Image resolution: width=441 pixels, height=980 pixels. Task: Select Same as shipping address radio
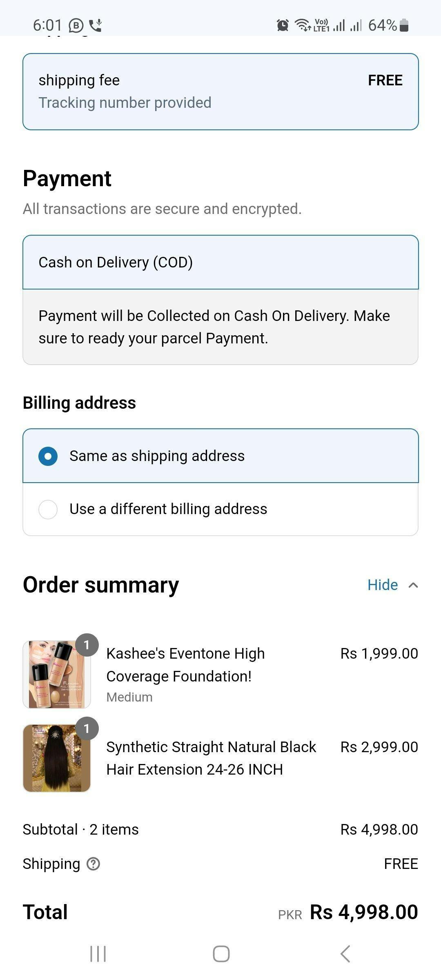pos(48,456)
